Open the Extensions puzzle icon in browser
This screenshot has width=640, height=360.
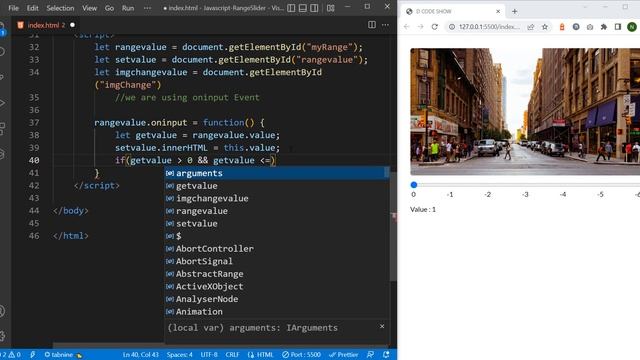pyautogui.click(x=604, y=27)
